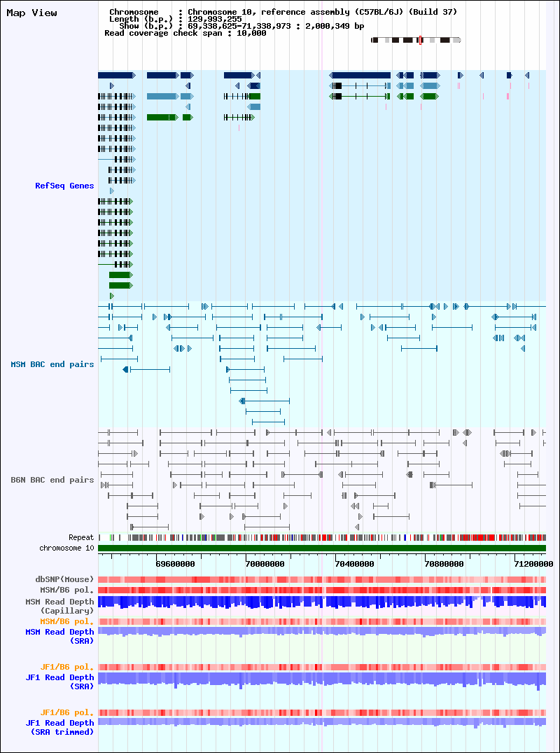This screenshot has height=753, width=560.
Task: Click the 70400000 position label on ruler
Action: [355, 564]
